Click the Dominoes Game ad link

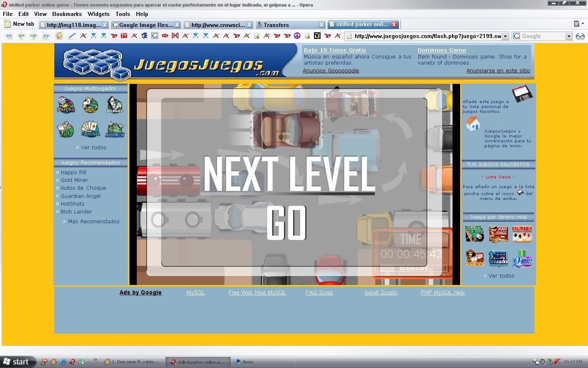click(441, 50)
